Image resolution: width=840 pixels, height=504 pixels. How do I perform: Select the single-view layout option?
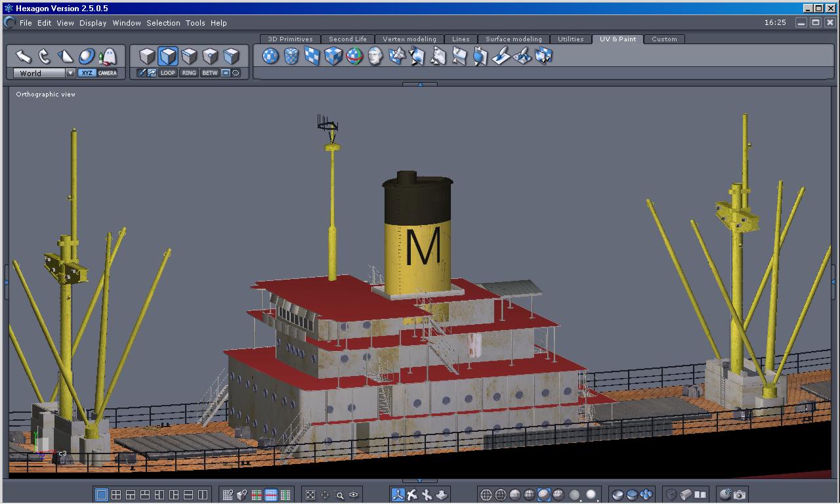[x=102, y=495]
